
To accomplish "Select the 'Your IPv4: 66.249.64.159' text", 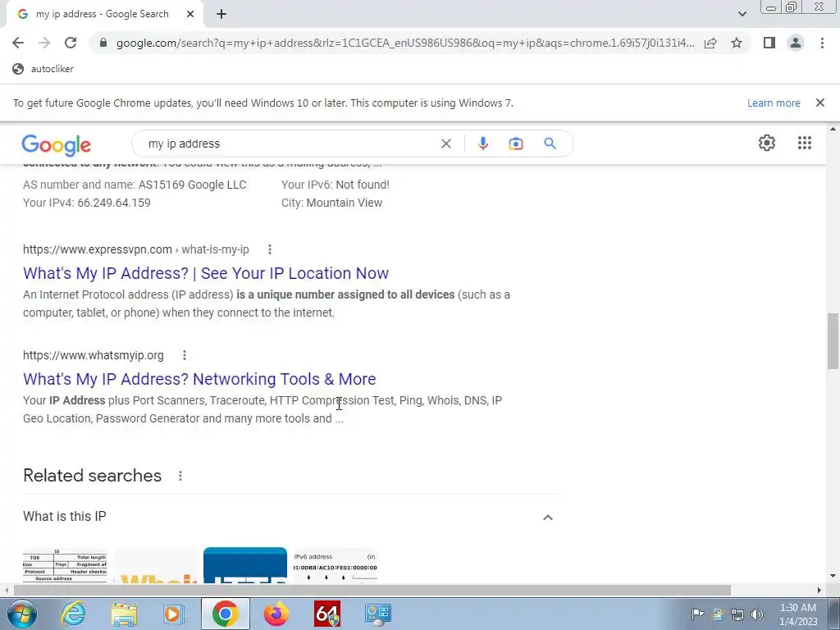I will click(x=87, y=203).
